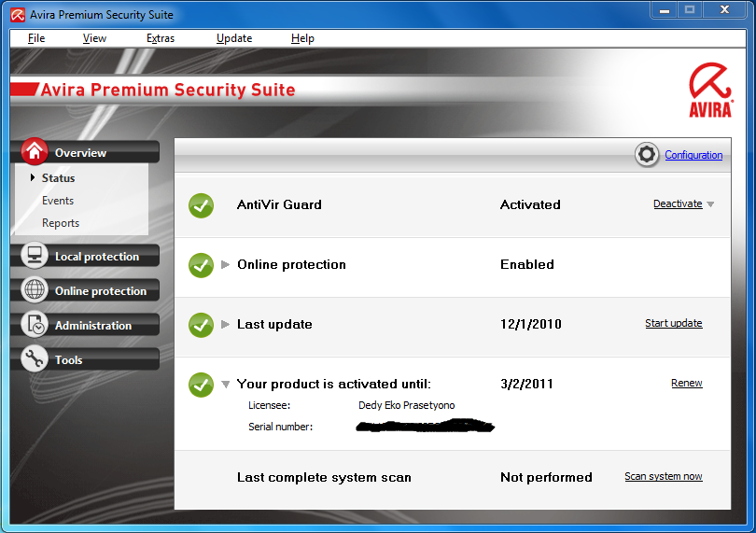Click the Enabled status text
Screen dimensions: 756x533
tap(527, 264)
